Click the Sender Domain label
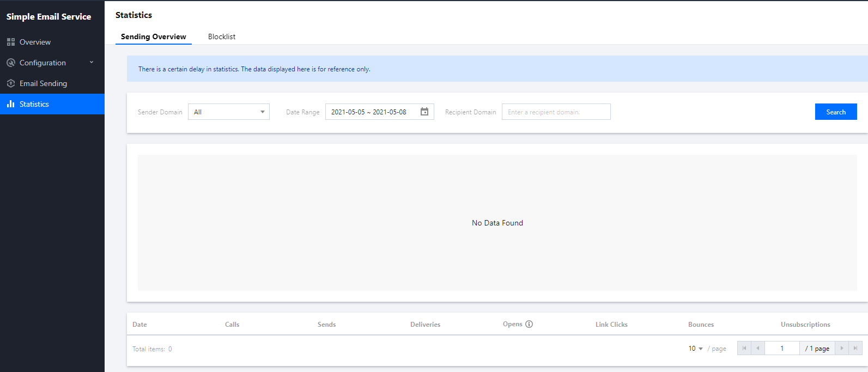 click(160, 112)
